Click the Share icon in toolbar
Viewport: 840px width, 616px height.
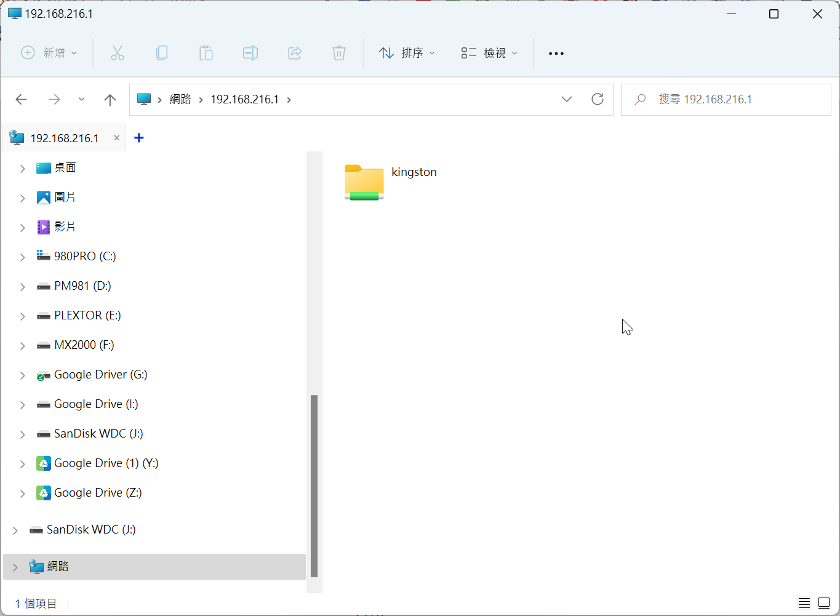pos(295,54)
